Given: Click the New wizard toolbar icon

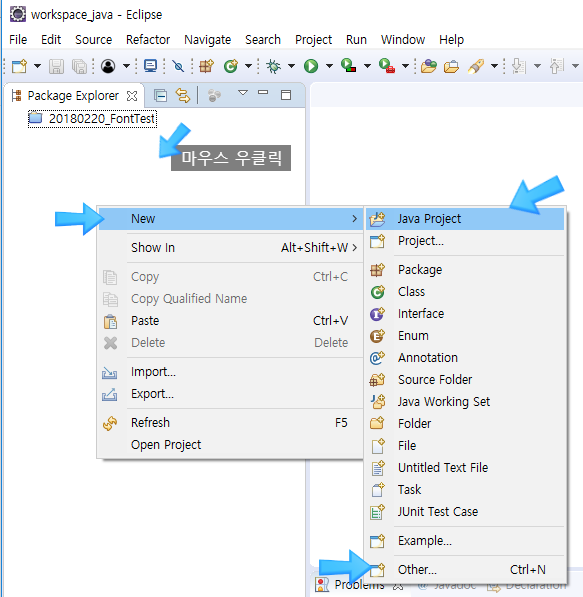Looking at the screenshot, I should point(19,66).
